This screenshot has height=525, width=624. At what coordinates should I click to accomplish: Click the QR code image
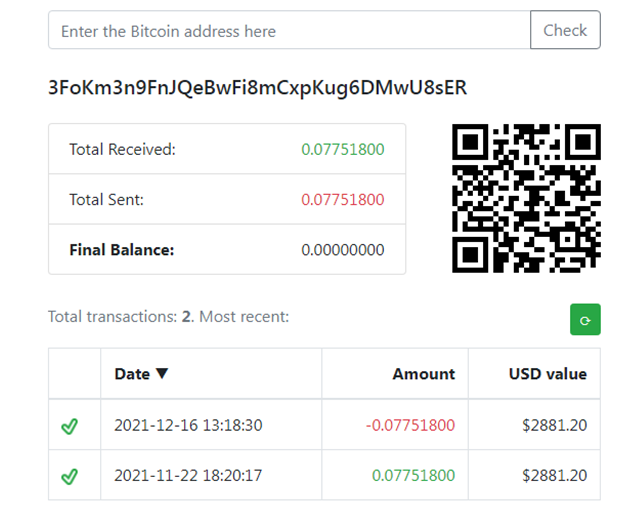click(526, 198)
